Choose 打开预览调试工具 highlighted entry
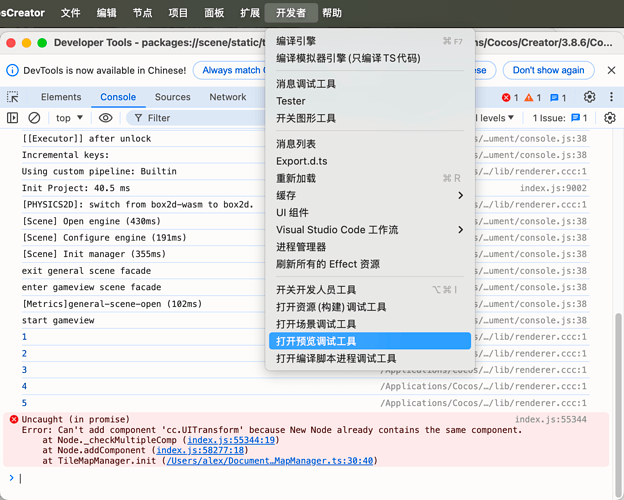 (370, 341)
